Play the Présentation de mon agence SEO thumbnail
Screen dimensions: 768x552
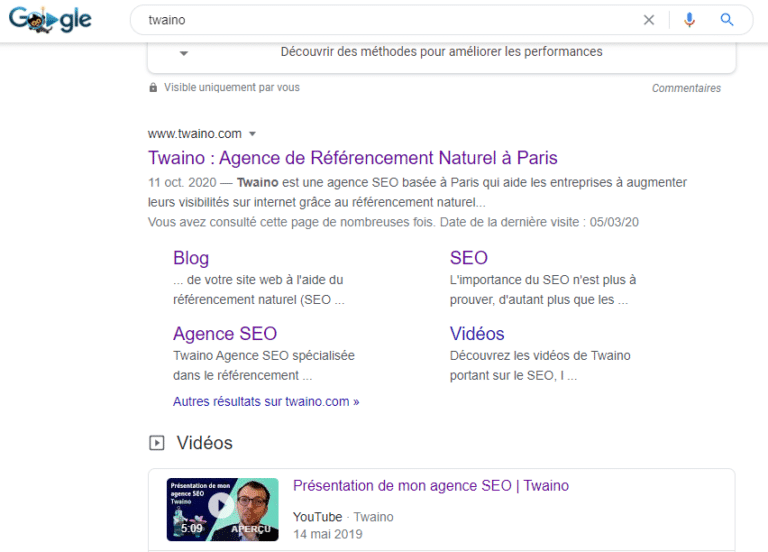click(222, 509)
